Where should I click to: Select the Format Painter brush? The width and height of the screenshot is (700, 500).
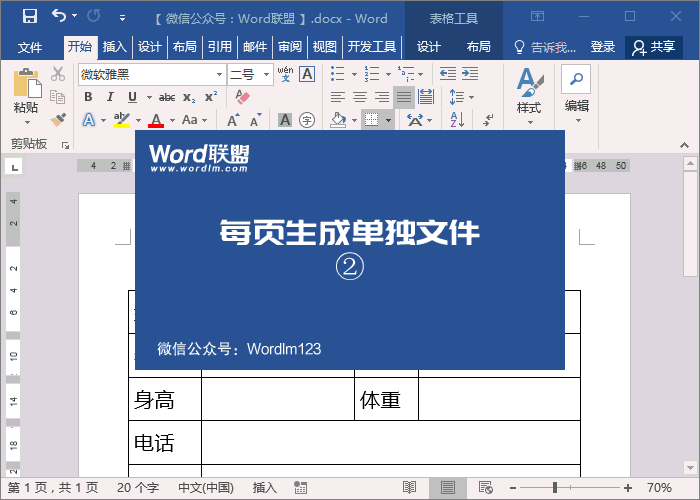pos(58,119)
